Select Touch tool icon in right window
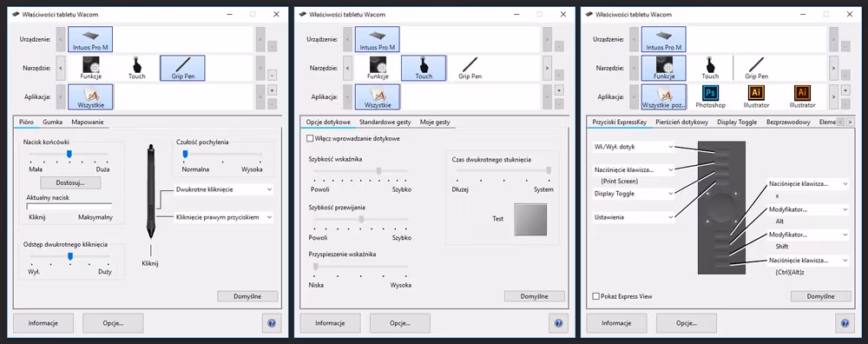Screen dimensions: 868x344 pyautogui.click(x=710, y=68)
